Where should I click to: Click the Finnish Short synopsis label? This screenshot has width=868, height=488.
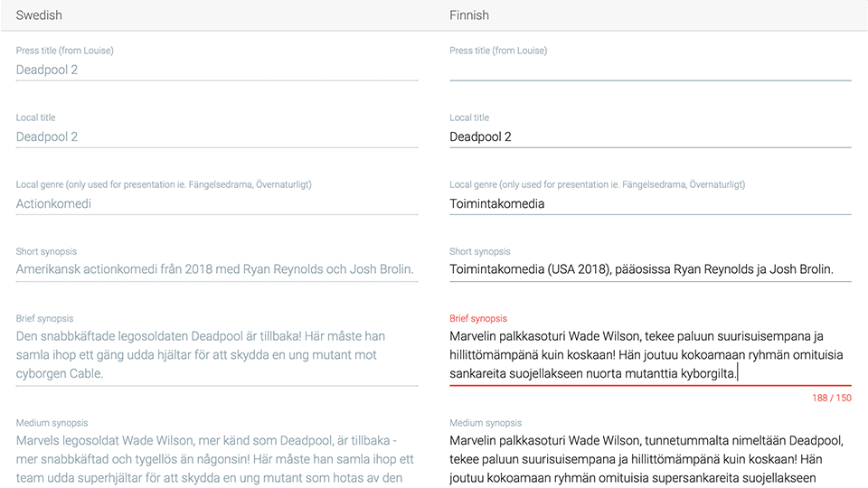[480, 252]
